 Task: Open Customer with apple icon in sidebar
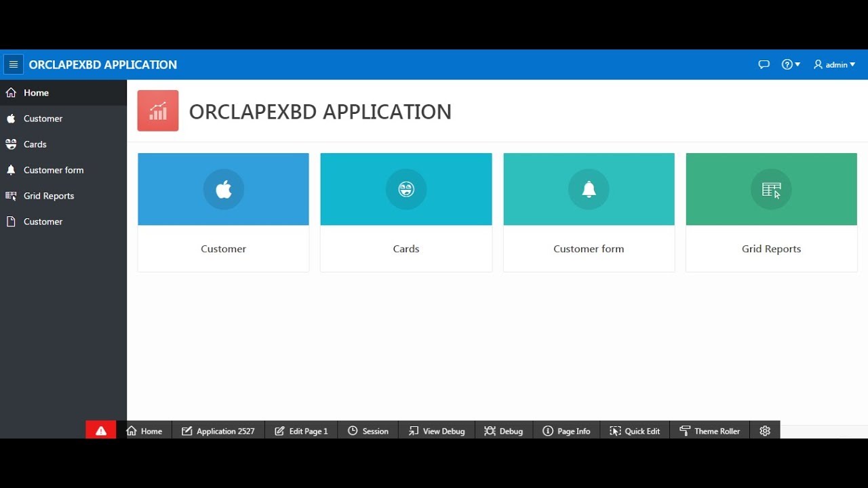[63, 119]
